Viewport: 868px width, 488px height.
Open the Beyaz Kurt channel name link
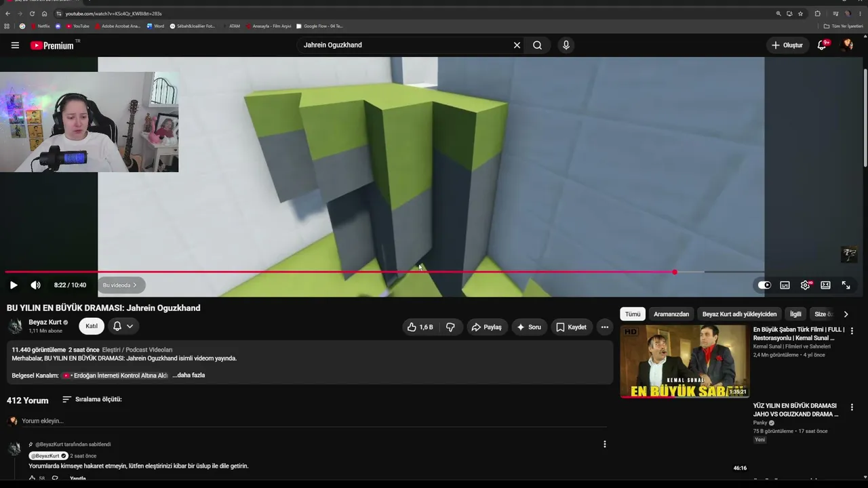(x=45, y=323)
